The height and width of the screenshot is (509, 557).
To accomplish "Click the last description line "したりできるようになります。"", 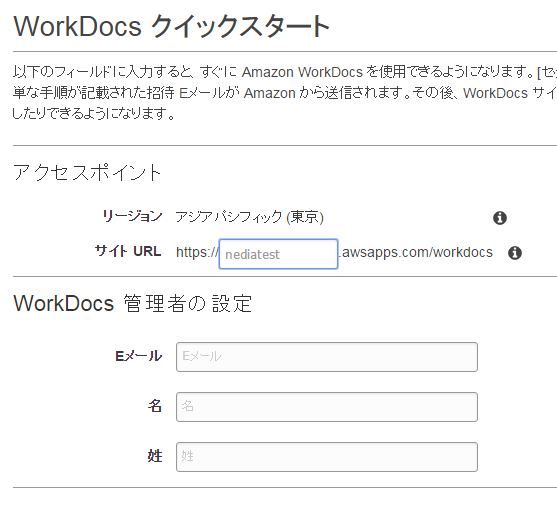I will coord(94,114).
